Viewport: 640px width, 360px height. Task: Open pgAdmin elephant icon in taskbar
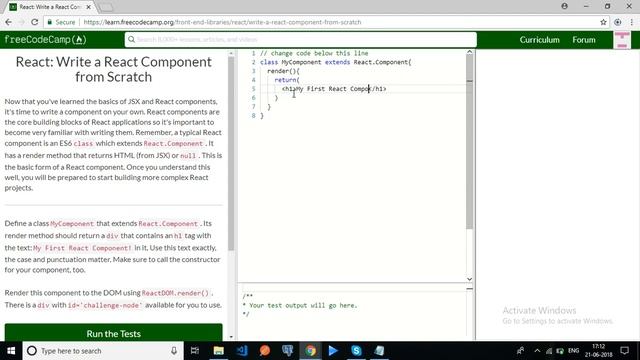tap(287, 351)
